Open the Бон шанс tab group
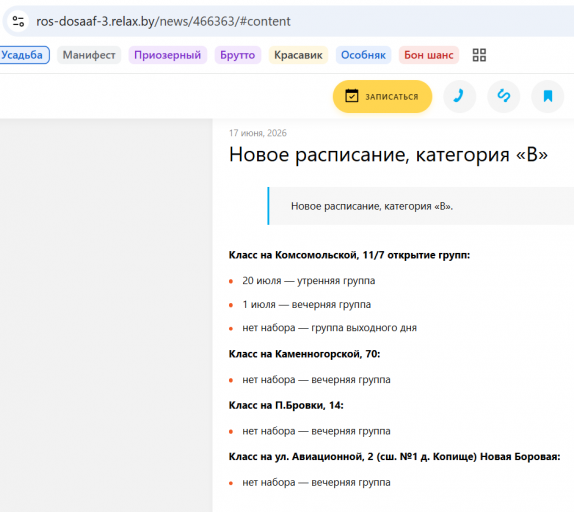 tap(429, 55)
